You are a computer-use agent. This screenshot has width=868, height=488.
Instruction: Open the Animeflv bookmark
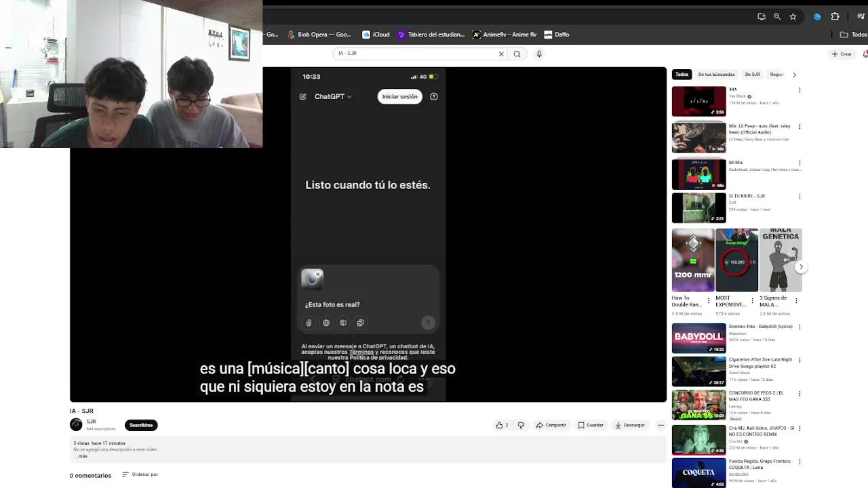coord(505,35)
